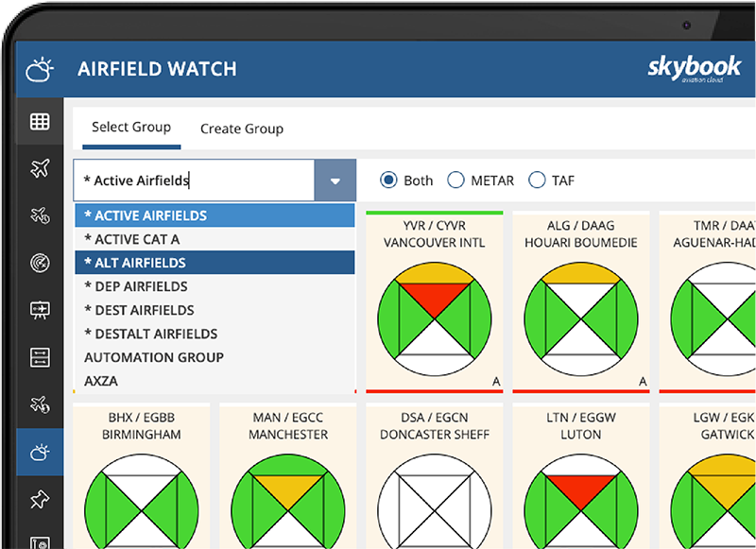
Task: Open the Vancouver Intl weather dial
Action: [435, 319]
